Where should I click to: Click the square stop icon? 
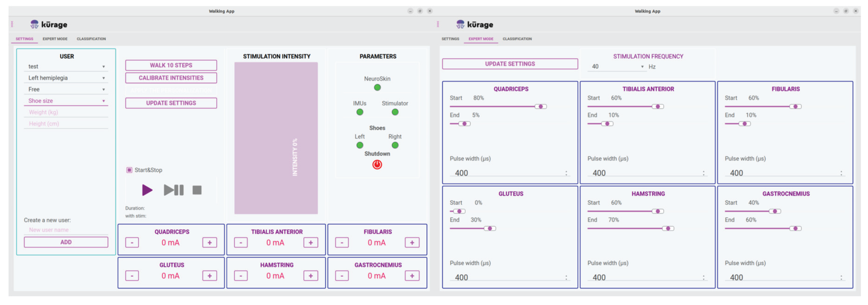pyautogui.click(x=197, y=190)
